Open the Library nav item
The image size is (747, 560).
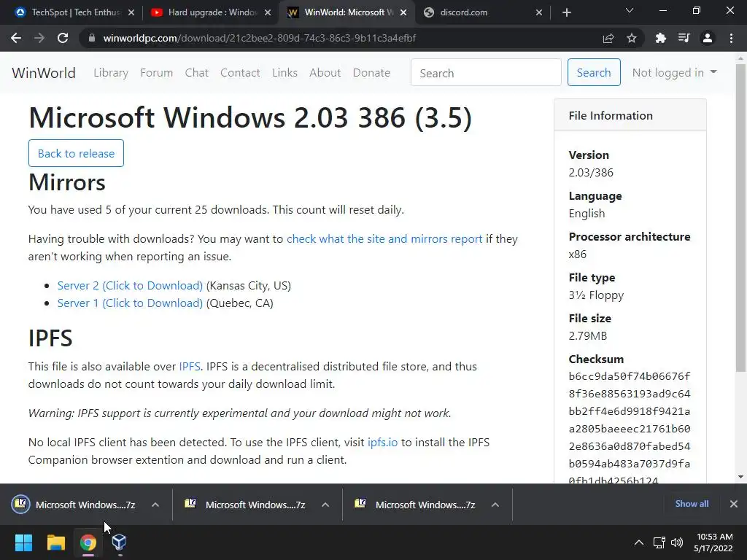(x=111, y=73)
